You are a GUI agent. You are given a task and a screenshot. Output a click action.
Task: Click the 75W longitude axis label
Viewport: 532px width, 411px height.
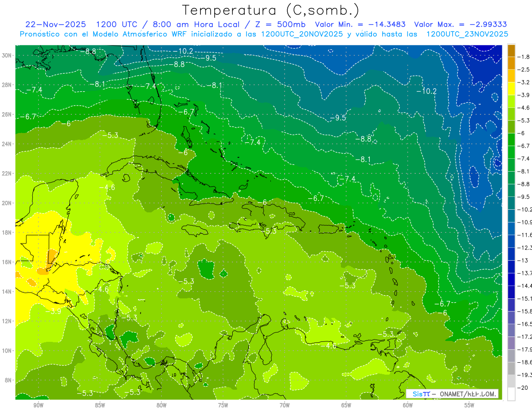tap(223, 405)
